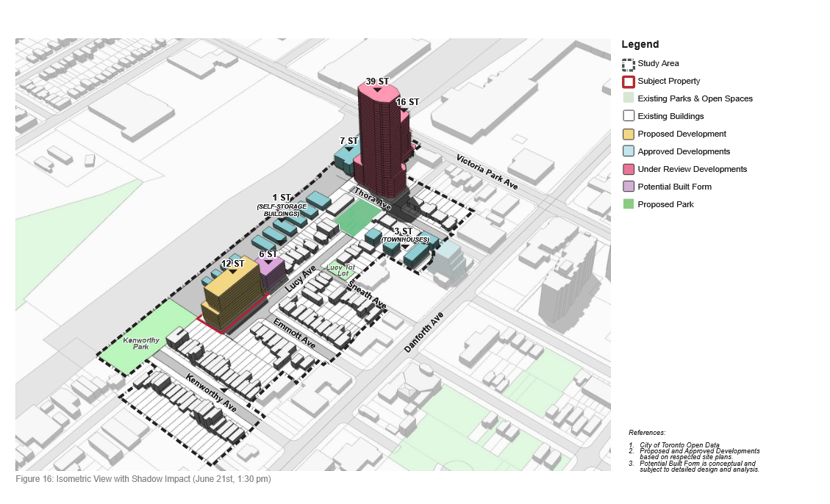This screenshot has width=830, height=504.
Task: Click the 7 ST building label
Action: pos(348,140)
